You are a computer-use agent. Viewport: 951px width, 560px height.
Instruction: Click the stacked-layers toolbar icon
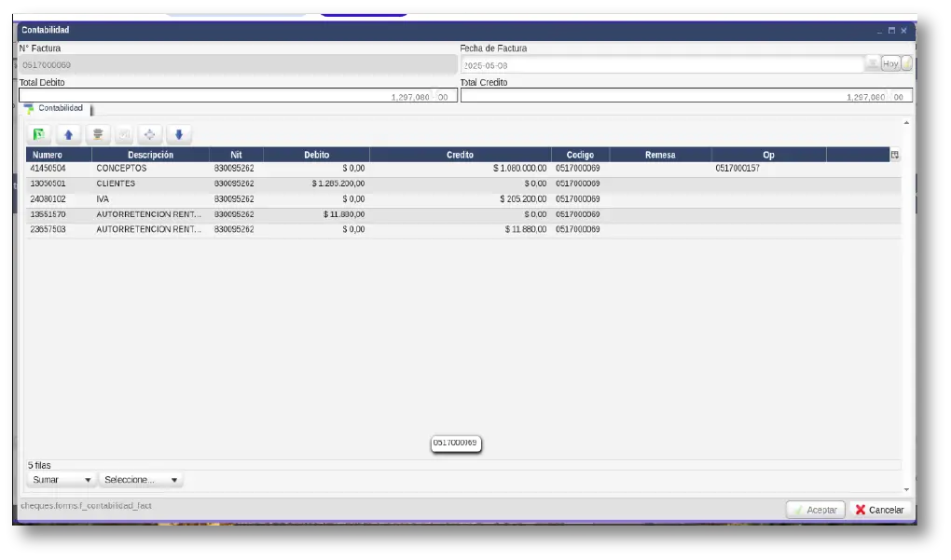point(98,134)
